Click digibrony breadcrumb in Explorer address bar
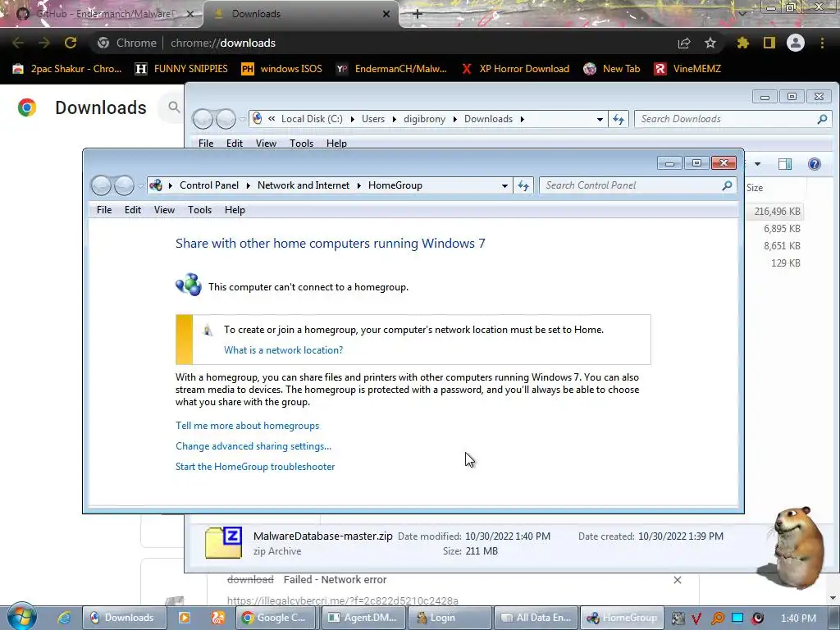 [424, 119]
